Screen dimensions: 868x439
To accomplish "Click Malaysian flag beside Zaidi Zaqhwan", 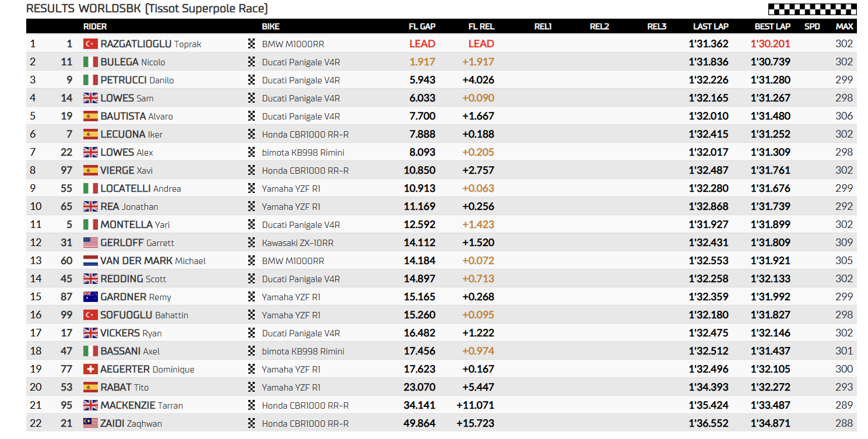I will (x=90, y=423).
